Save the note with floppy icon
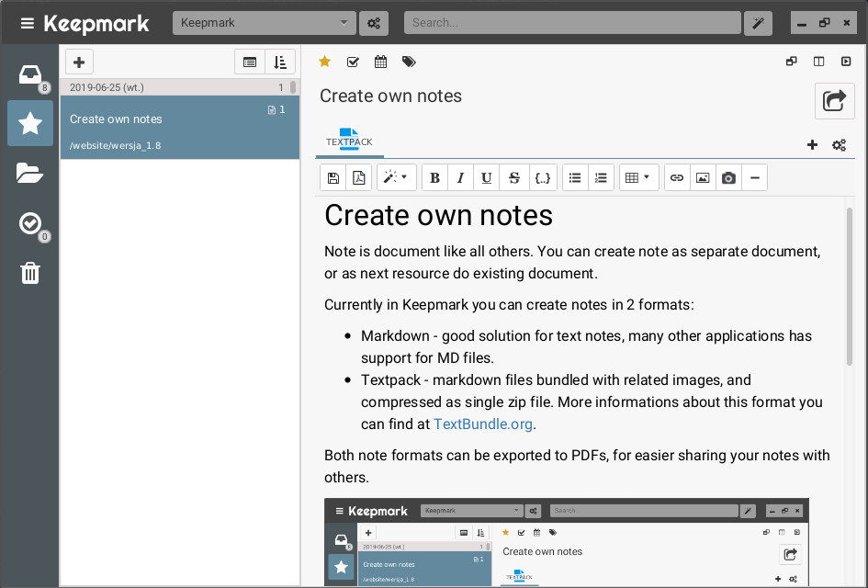This screenshot has height=588, width=868. 333,177
